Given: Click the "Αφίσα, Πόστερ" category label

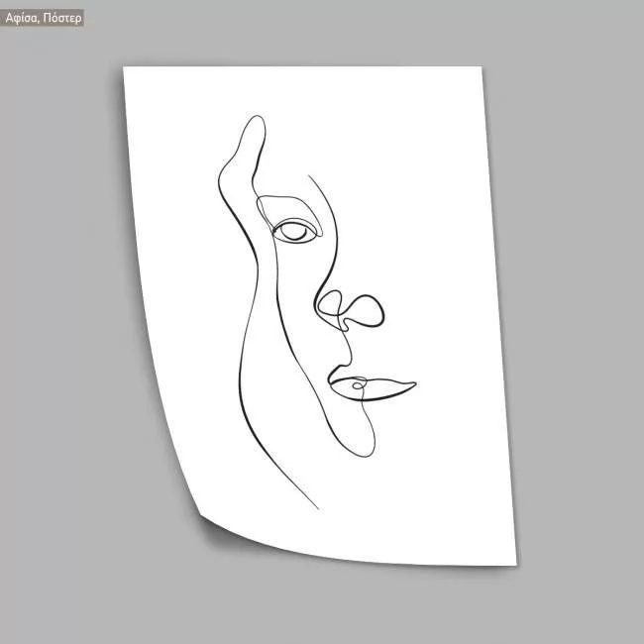Looking at the screenshot, I should click(x=44, y=18).
